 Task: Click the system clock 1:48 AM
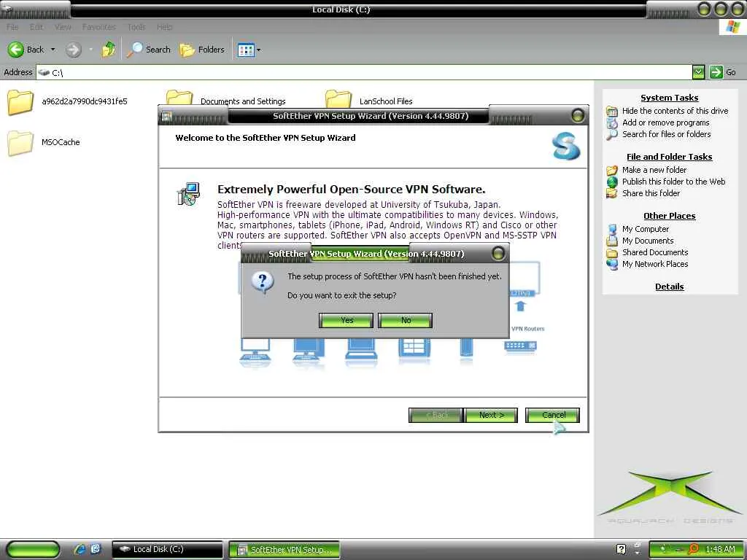tap(720, 549)
